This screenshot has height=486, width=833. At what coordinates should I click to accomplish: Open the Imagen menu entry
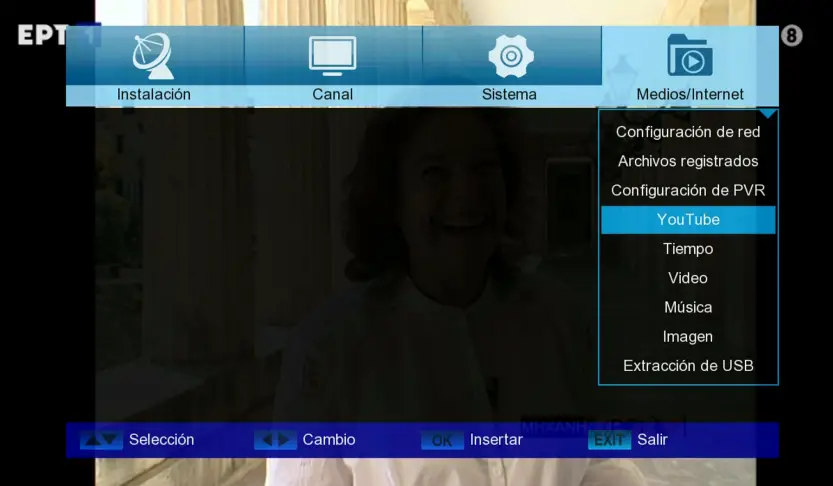click(688, 336)
